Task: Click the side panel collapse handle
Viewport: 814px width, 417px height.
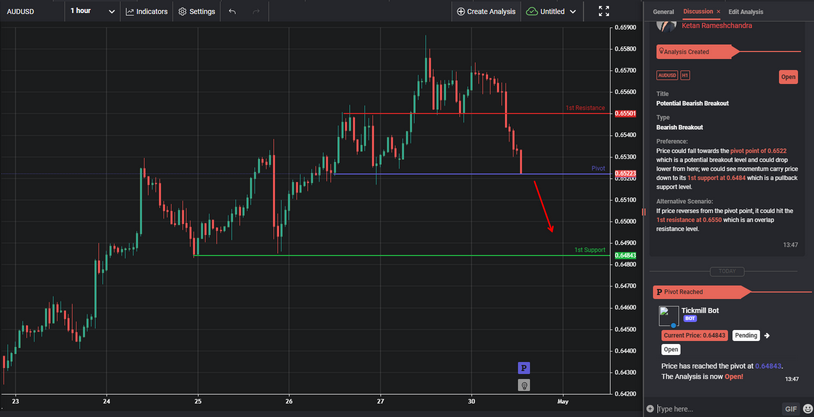Action: [644, 211]
